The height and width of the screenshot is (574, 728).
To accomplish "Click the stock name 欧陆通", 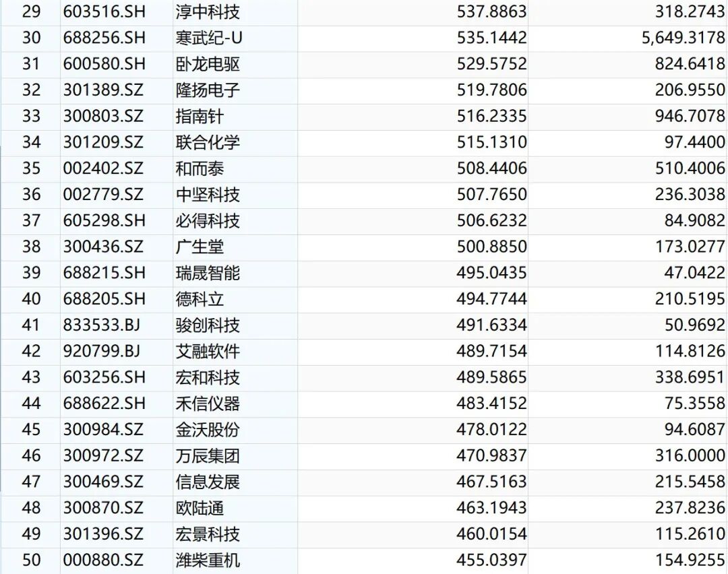I will pos(200,508).
